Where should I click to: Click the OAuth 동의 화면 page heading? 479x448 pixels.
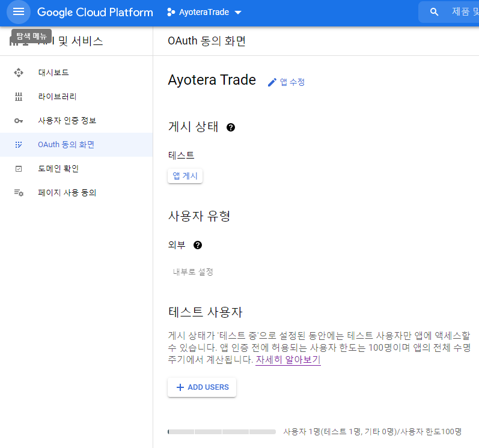207,41
